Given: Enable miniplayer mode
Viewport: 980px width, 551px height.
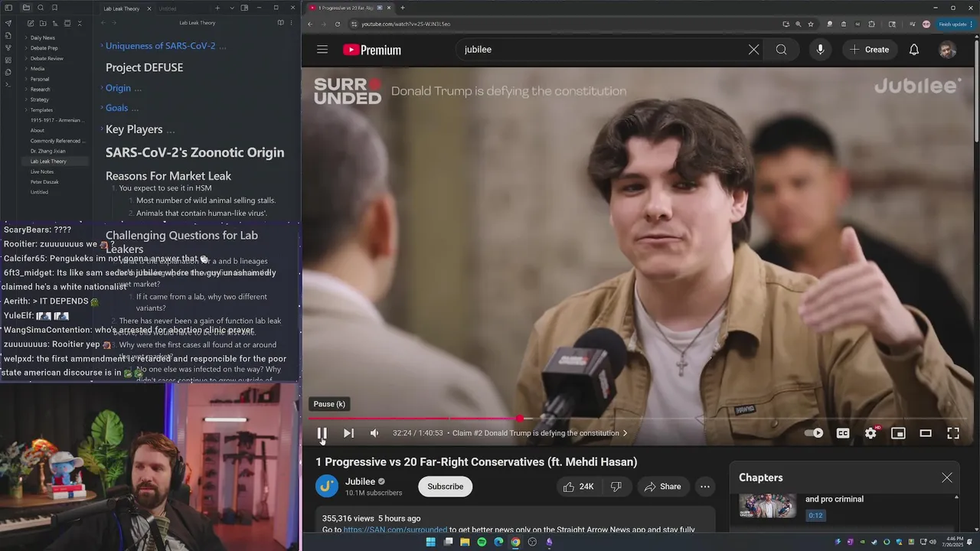Looking at the screenshot, I should 898,433.
